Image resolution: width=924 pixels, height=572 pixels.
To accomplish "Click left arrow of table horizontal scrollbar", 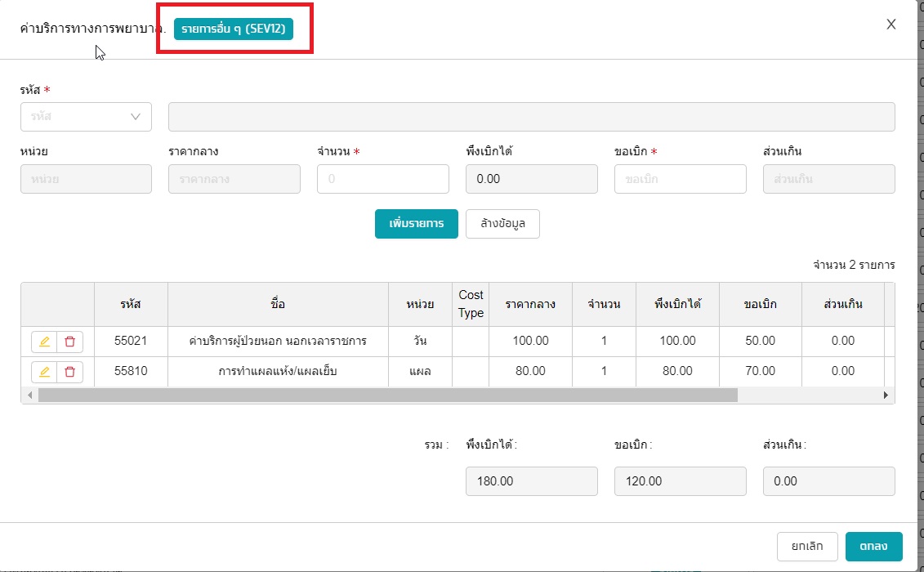I will click(29, 395).
